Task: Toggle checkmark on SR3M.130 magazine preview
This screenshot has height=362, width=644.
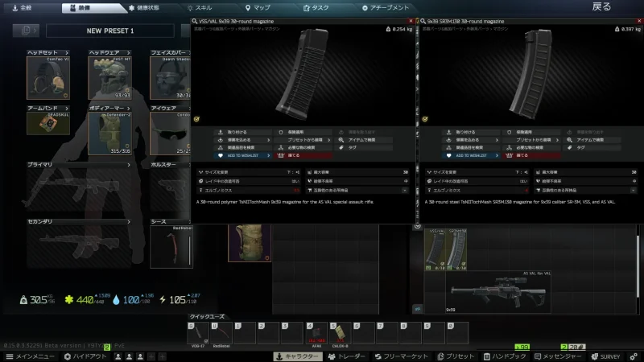Action: point(424,117)
